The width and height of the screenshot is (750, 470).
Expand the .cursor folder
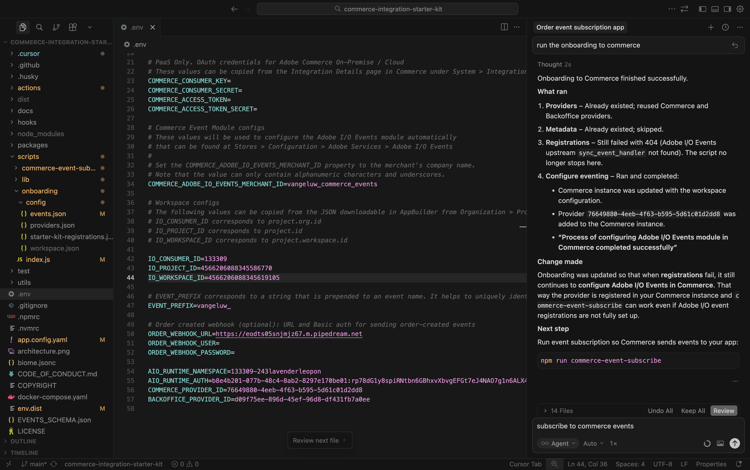pyautogui.click(x=57, y=54)
